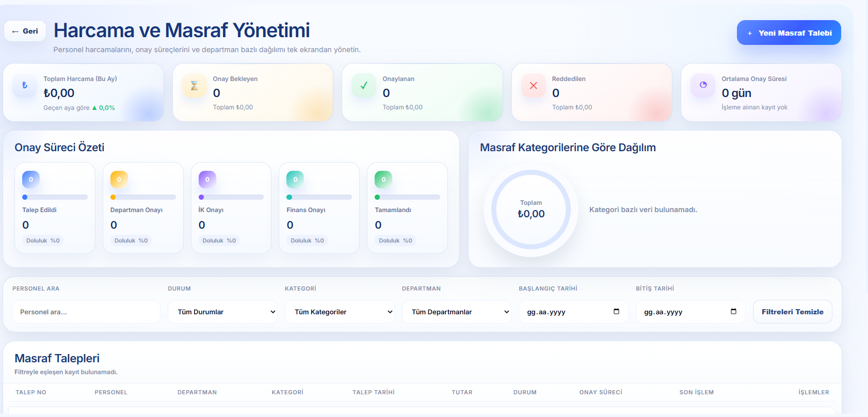Click the Doluluk %0 chip under Talep Edildi
Viewport: 868px width, 417px height.
coord(43,240)
